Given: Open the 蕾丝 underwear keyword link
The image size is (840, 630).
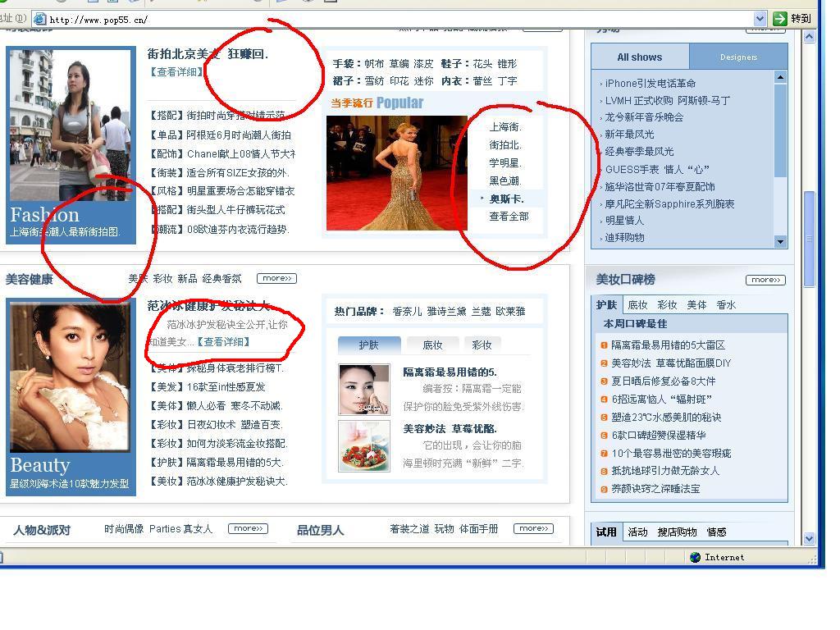Looking at the screenshot, I should tap(482, 81).
